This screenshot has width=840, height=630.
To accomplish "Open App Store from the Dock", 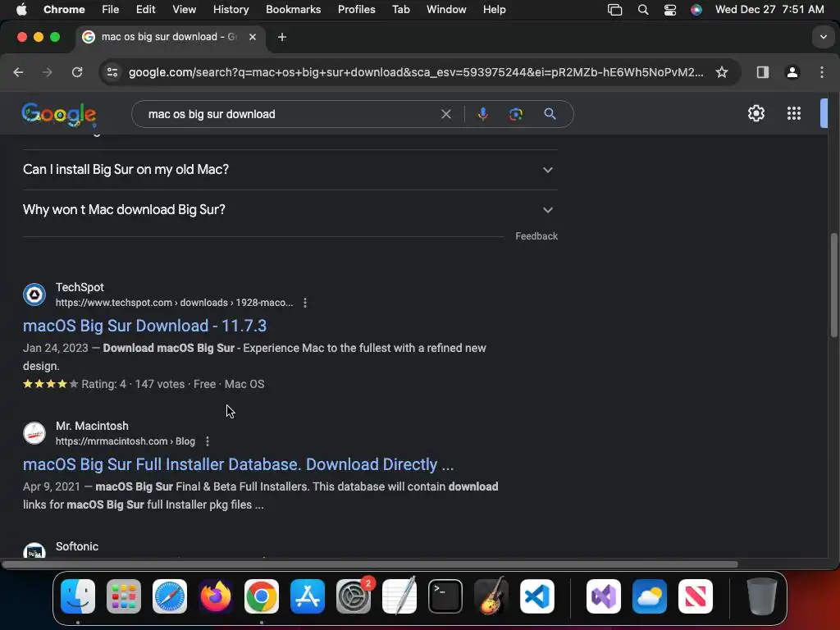I will (x=308, y=596).
